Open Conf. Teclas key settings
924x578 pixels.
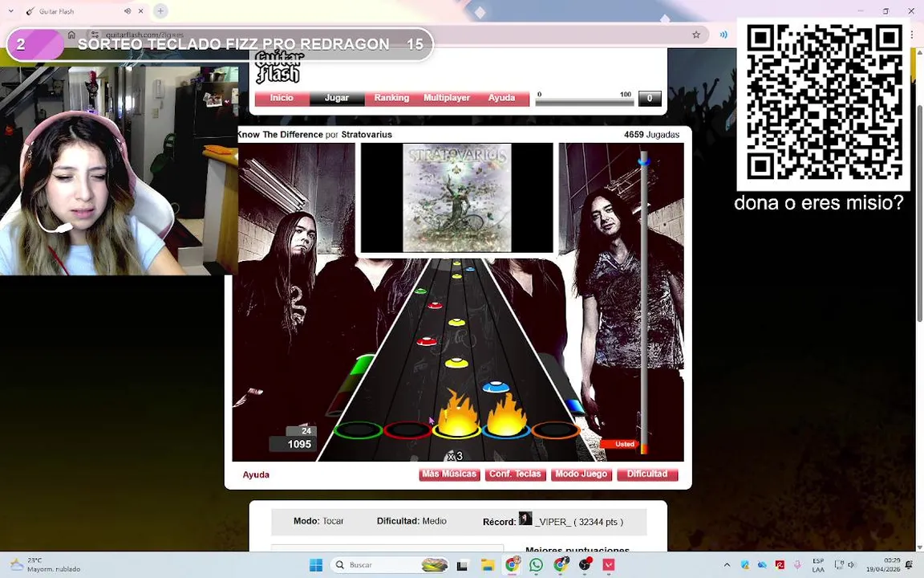point(515,474)
